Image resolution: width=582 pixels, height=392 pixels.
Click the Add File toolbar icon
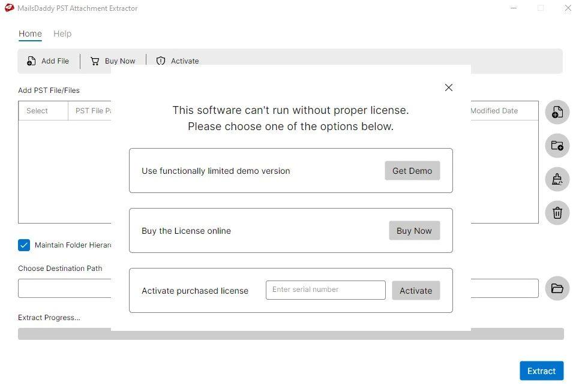click(31, 61)
